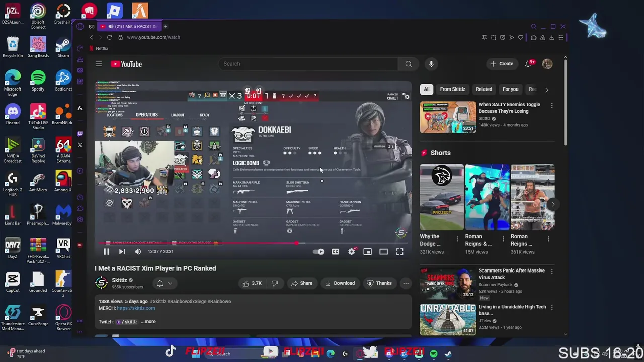The height and width of the screenshot is (362, 644).
Task: Search with voice microphone
Action: [x=431, y=64]
